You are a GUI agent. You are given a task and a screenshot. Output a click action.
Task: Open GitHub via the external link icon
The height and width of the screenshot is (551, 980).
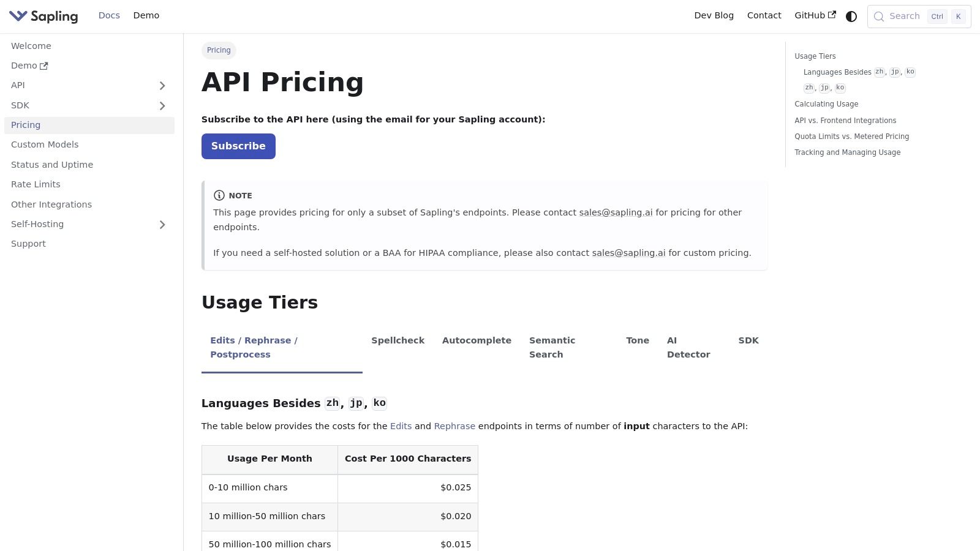coord(832,13)
